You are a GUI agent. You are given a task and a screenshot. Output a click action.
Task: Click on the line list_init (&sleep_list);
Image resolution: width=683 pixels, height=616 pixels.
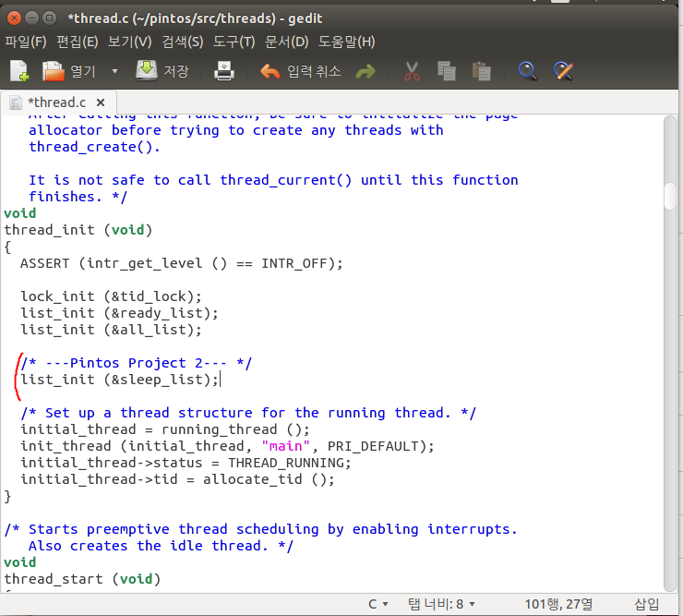click(x=119, y=380)
